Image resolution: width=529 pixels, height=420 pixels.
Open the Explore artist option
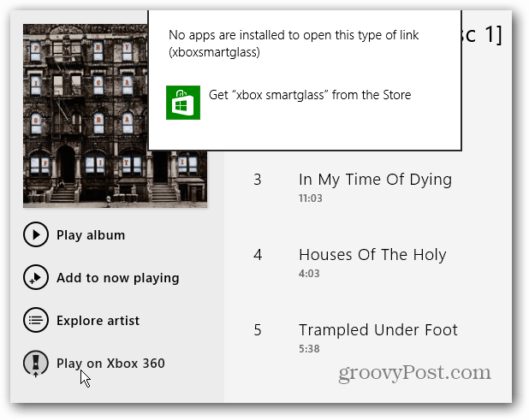pos(98,321)
